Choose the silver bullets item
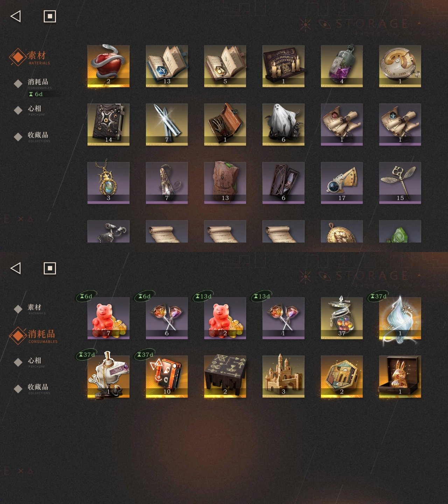 pos(167,125)
